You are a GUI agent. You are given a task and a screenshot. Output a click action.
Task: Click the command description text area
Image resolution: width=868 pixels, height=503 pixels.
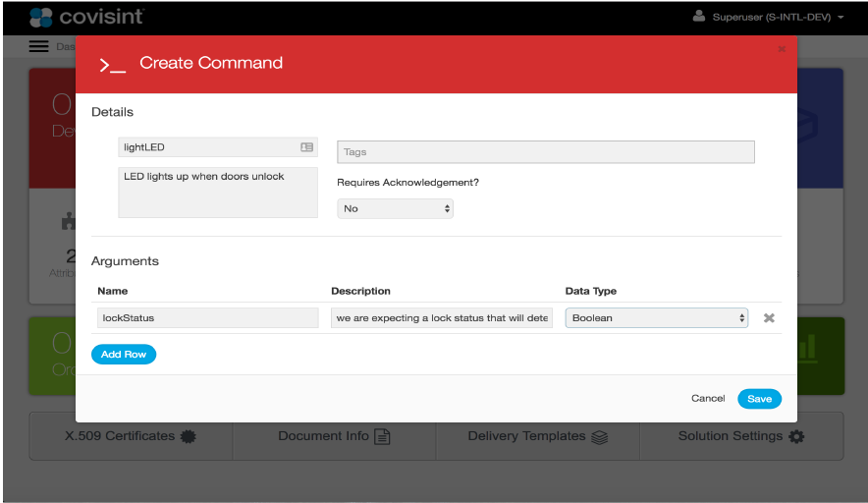click(x=218, y=192)
